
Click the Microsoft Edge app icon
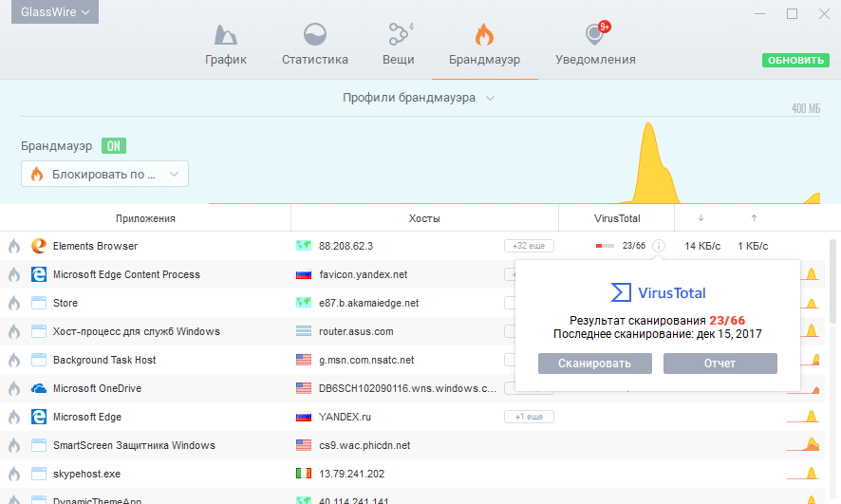[39, 417]
